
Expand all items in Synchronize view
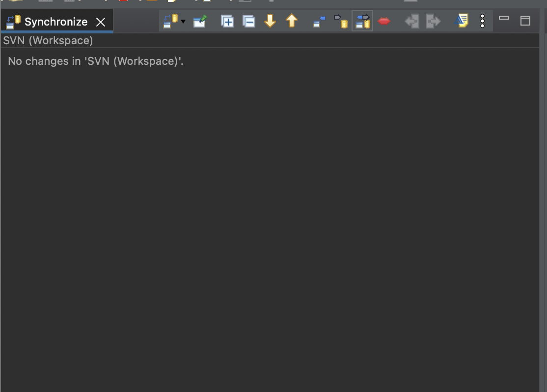pyautogui.click(x=227, y=21)
